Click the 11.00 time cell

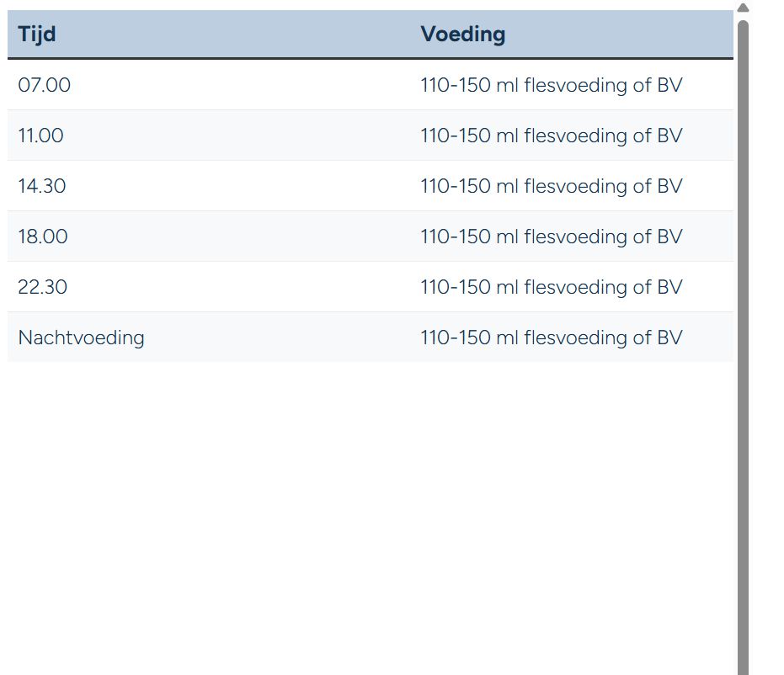click(x=40, y=136)
